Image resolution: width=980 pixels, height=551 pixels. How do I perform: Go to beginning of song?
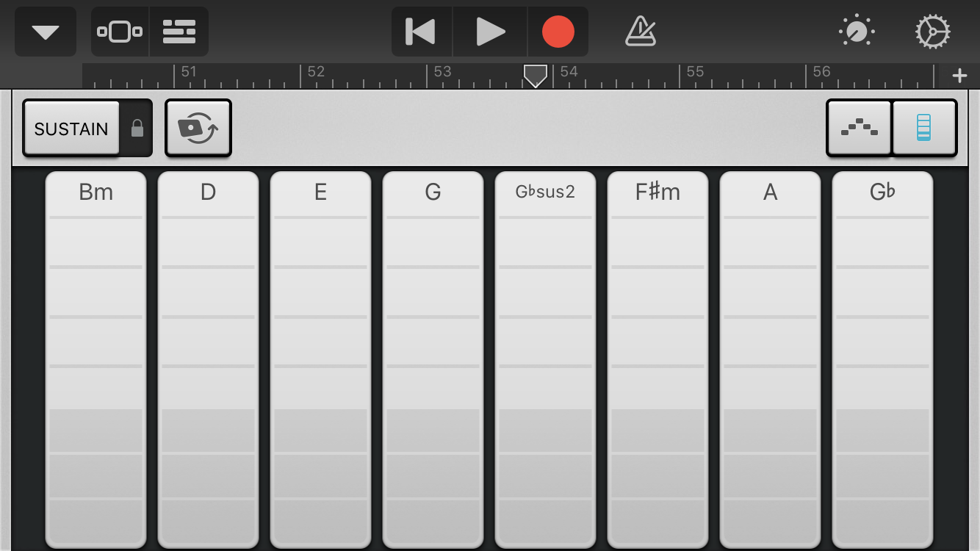(421, 32)
